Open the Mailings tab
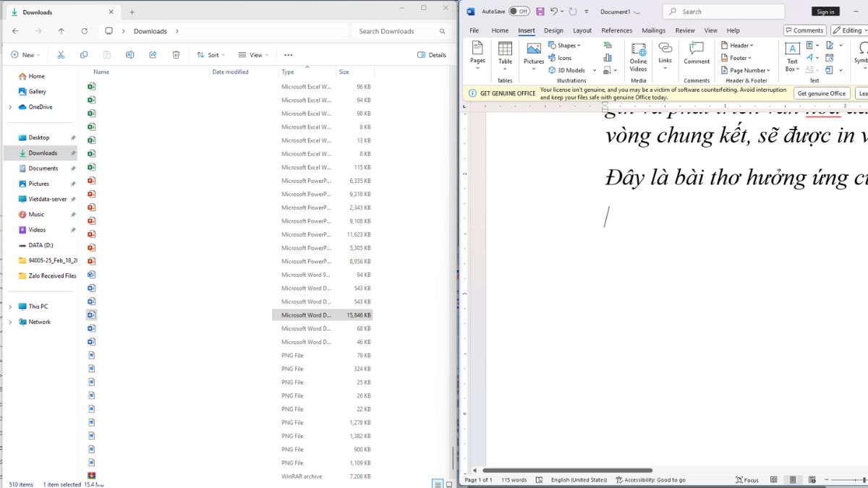 pyautogui.click(x=654, y=30)
